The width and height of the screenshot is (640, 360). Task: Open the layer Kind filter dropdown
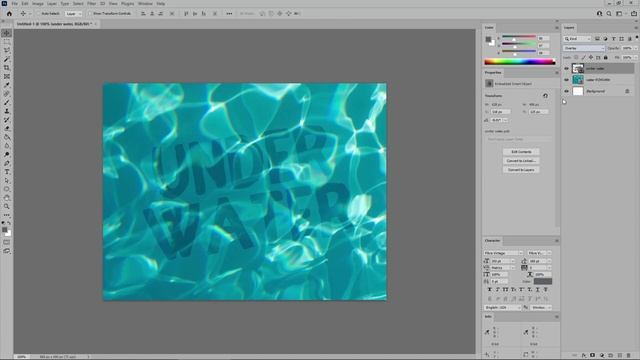(578, 39)
